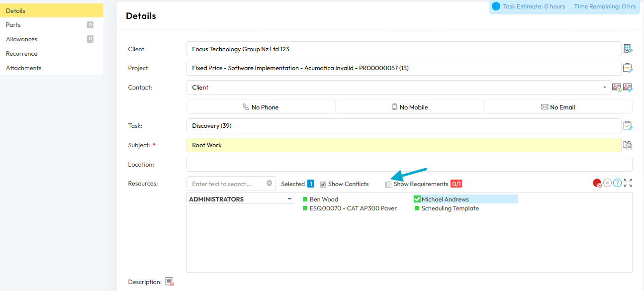
Task: Open the Attachments section
Action: 52,68
